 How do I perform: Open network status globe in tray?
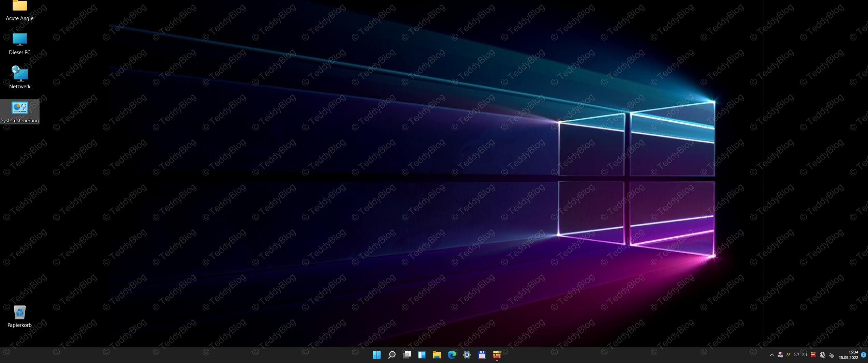point(822,355)
